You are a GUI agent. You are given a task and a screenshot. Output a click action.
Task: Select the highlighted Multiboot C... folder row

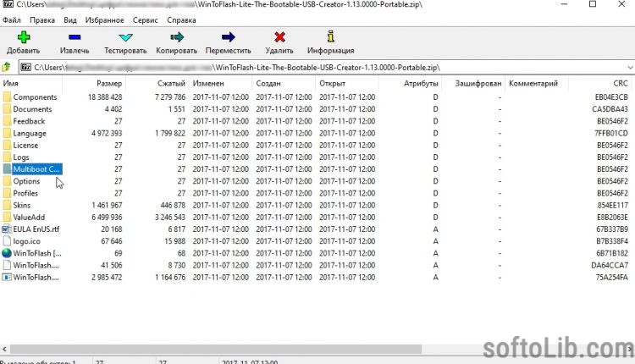click(x=36, y=169)
